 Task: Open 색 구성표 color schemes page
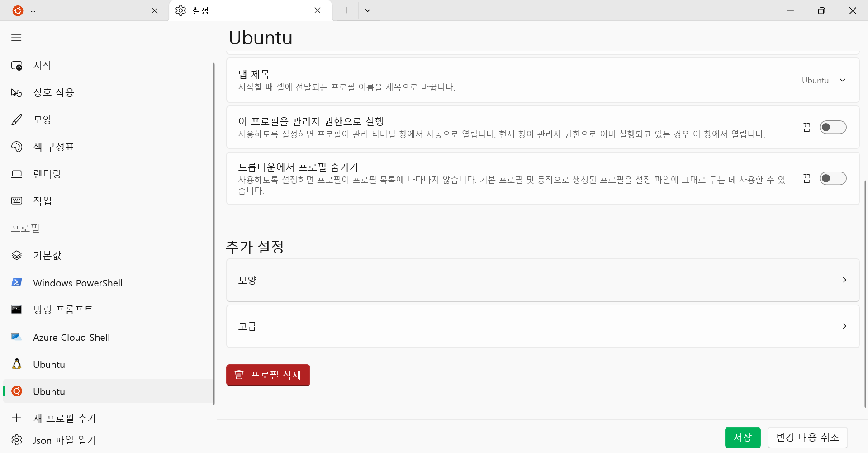[x=108, y=147]
